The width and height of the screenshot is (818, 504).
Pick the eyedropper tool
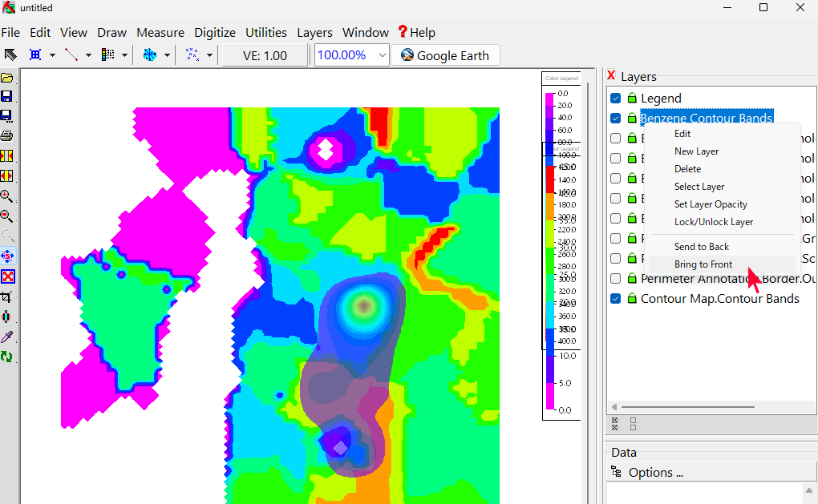(x=7, y=337)
